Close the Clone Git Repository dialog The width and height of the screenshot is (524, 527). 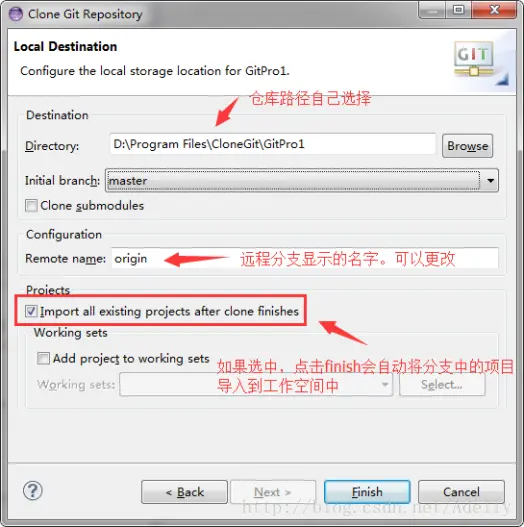click(x=494, y=10)
